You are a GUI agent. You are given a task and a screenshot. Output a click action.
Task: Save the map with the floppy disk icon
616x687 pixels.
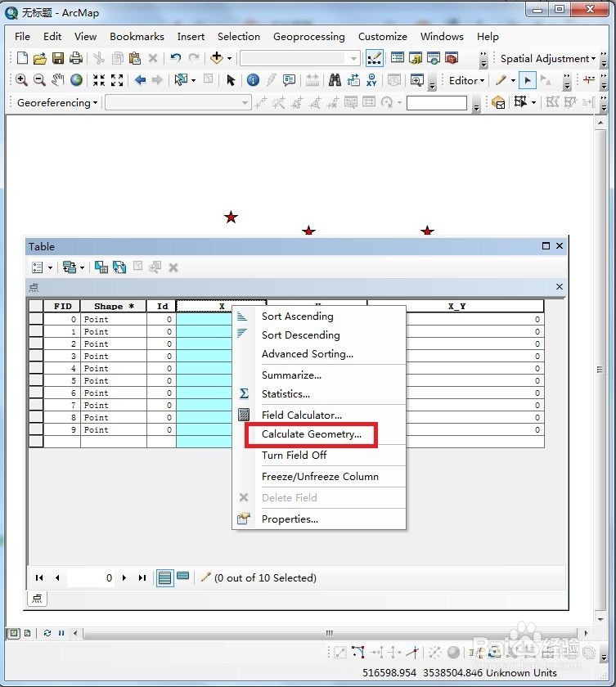coord(58,58)
